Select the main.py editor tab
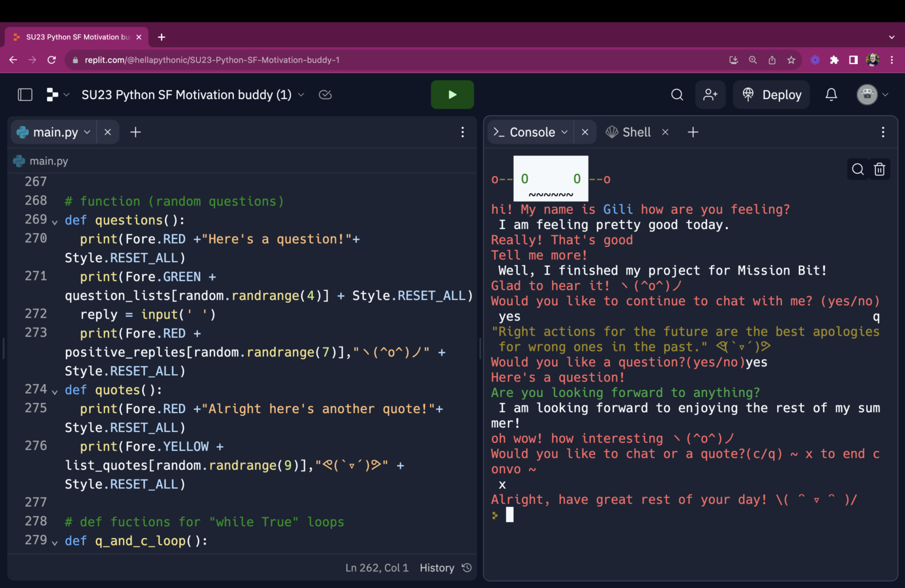The height and width of the screenshot is (588, 905). [55, 133]
